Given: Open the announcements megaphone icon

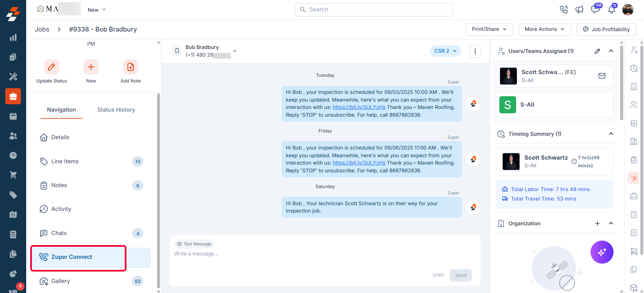Looking at the screenshot, I should (x=579, y=9).
